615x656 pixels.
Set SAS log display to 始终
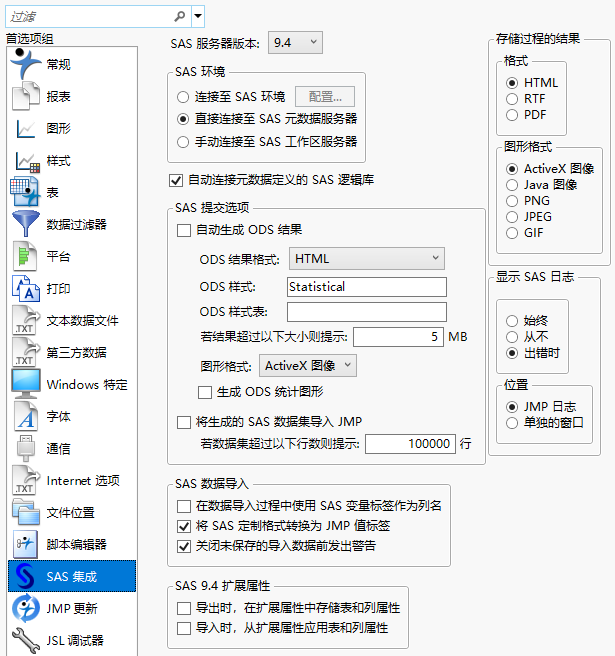point(512,321)
